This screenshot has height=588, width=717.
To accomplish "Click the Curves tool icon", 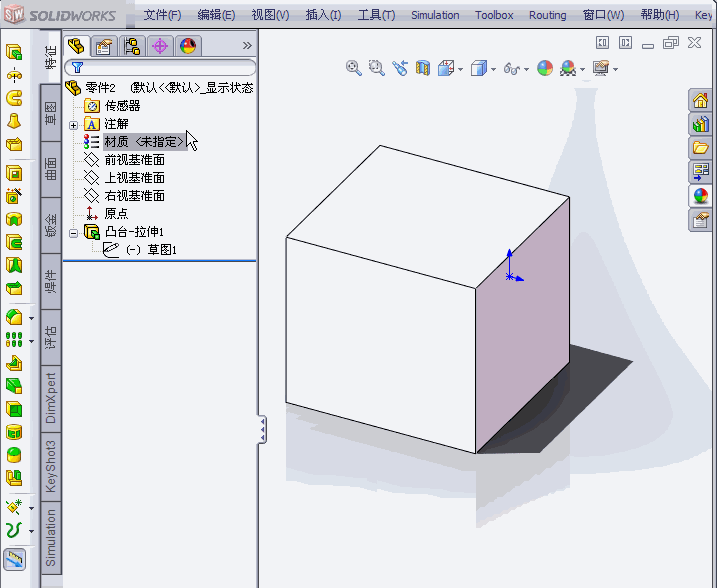I will pyautogui.click(x=14, y=530).
